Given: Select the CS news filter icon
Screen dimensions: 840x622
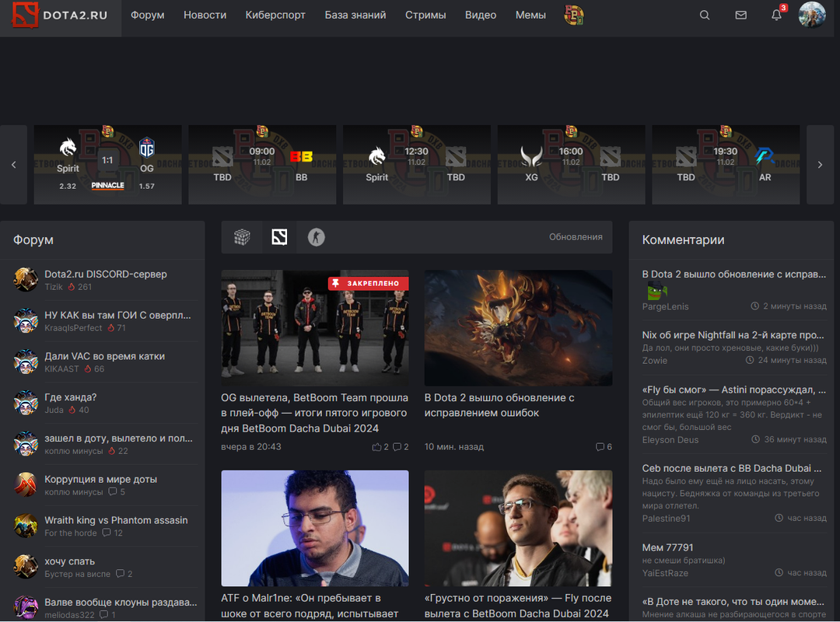Looking at the screenshot, I should click(316, 237).
